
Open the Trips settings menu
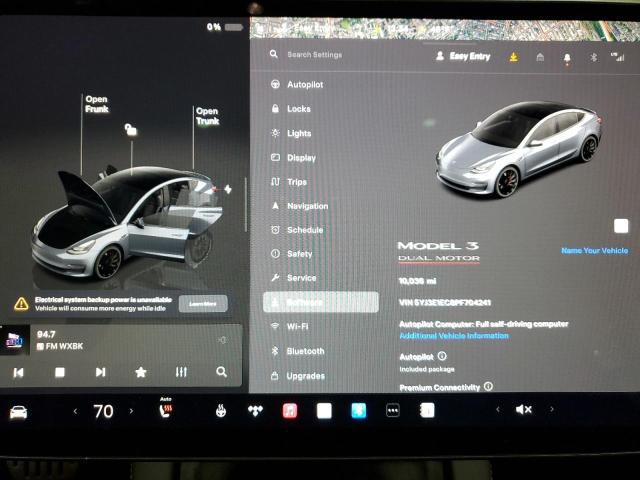(289, 182)
